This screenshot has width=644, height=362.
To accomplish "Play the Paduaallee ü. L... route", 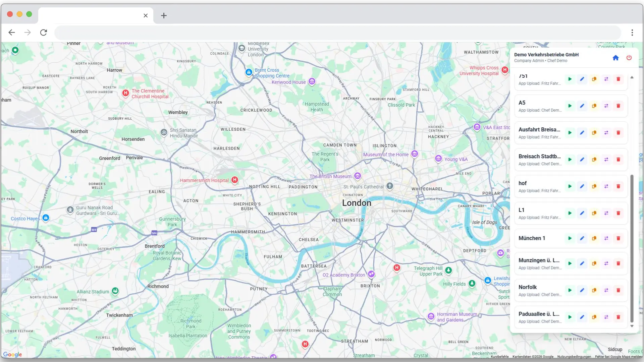I will click(x=570, y=317).
